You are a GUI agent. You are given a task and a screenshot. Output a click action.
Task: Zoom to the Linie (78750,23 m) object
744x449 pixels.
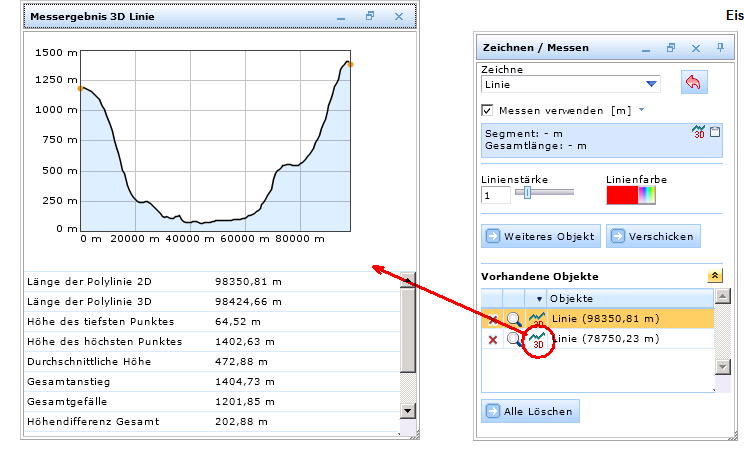tap(514, 339)
